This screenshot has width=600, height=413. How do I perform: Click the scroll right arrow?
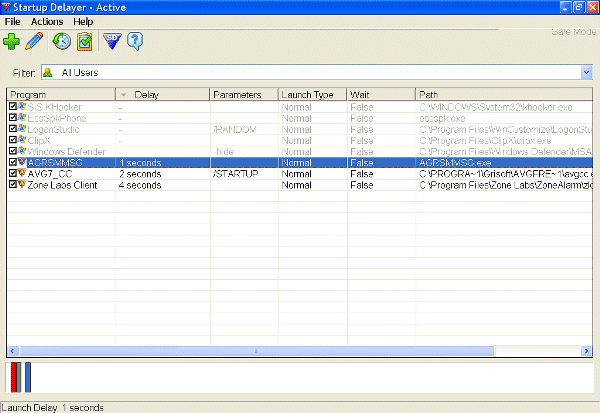586,351
